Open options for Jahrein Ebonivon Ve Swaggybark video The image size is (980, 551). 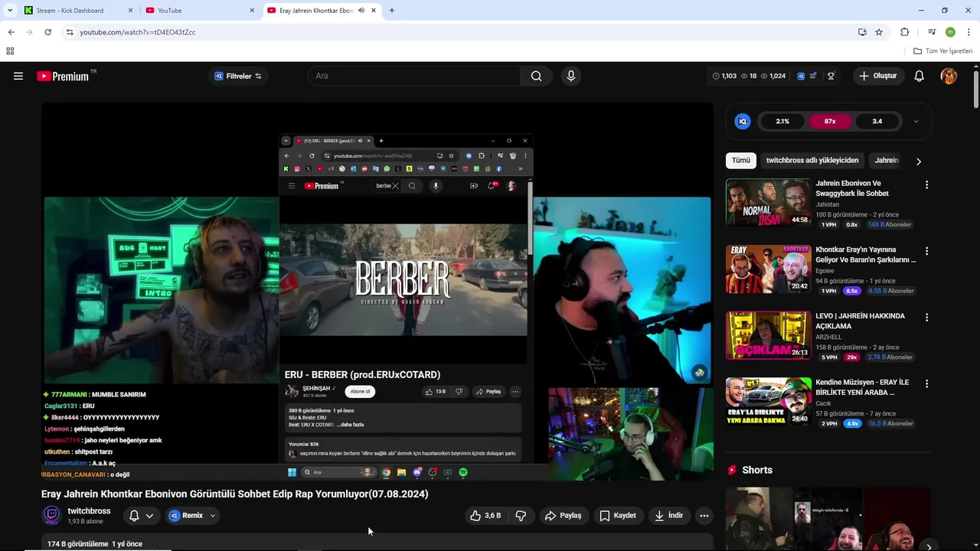pyautogui.click(x=926, y=185)
